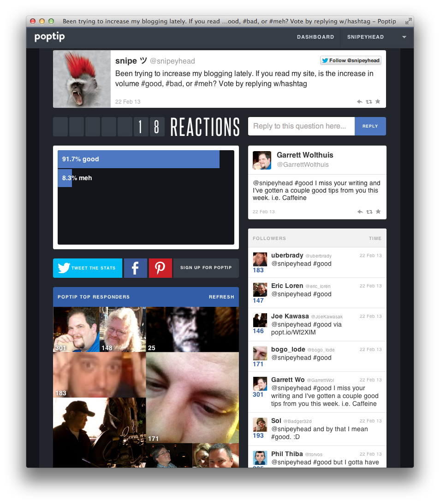Viewport: 440px width, 504px height.
Task: Toggle fullscreen window icon in title bar
Action: click(409, 21)
